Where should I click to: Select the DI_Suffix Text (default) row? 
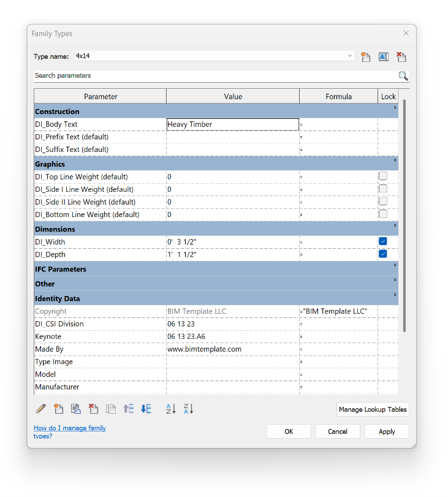pos(216,150)
